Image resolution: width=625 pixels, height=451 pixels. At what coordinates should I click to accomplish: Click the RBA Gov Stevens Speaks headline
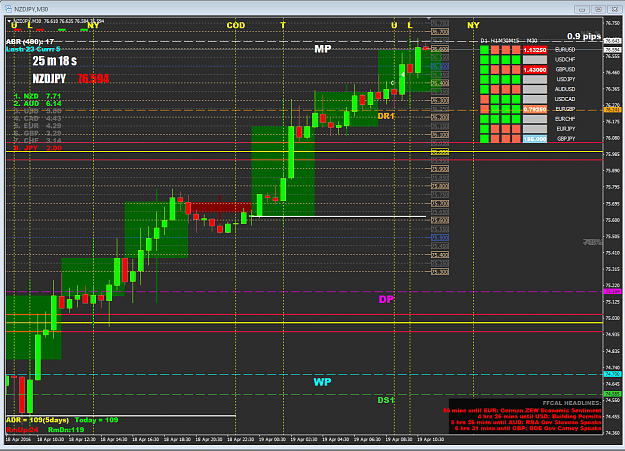526,422
